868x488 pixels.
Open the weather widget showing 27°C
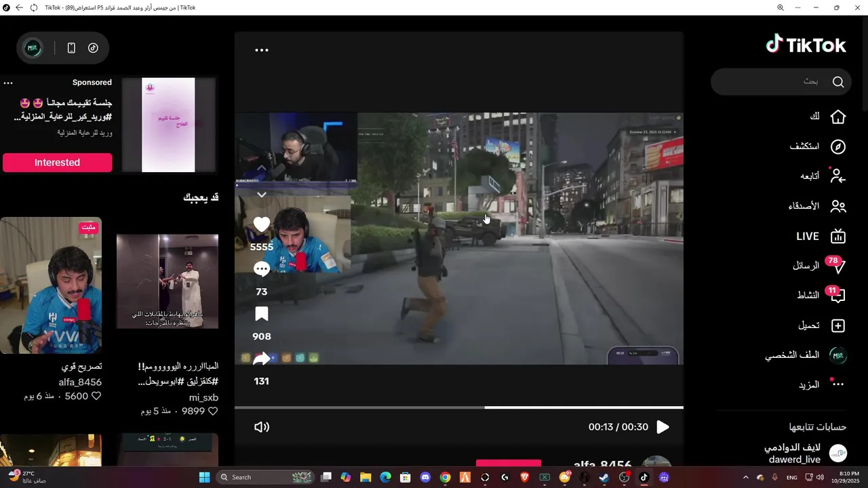pos(27,477)
